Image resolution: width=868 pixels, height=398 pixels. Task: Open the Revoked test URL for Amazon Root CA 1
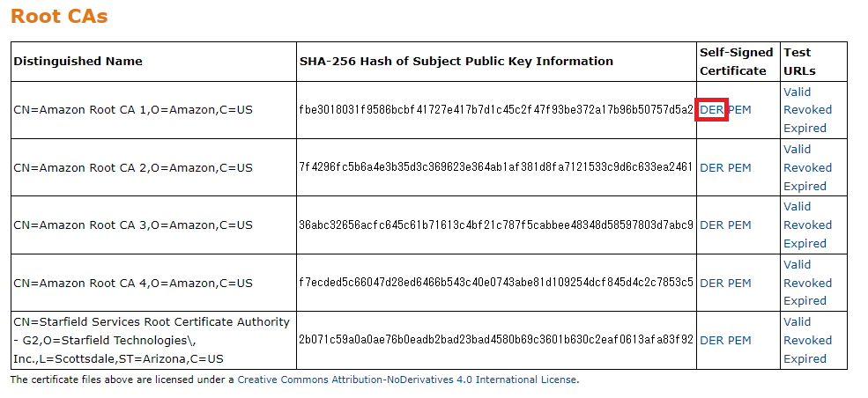click(x=808, y=109)
